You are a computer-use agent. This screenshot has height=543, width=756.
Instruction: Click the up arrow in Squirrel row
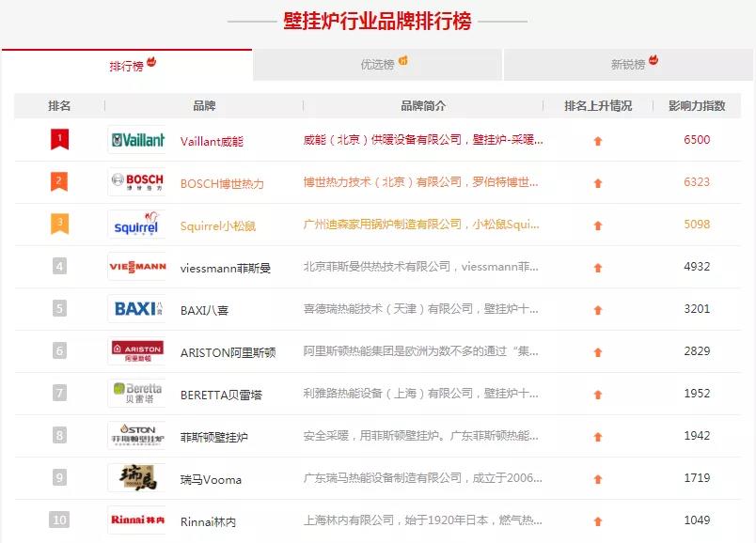point(598,225)
